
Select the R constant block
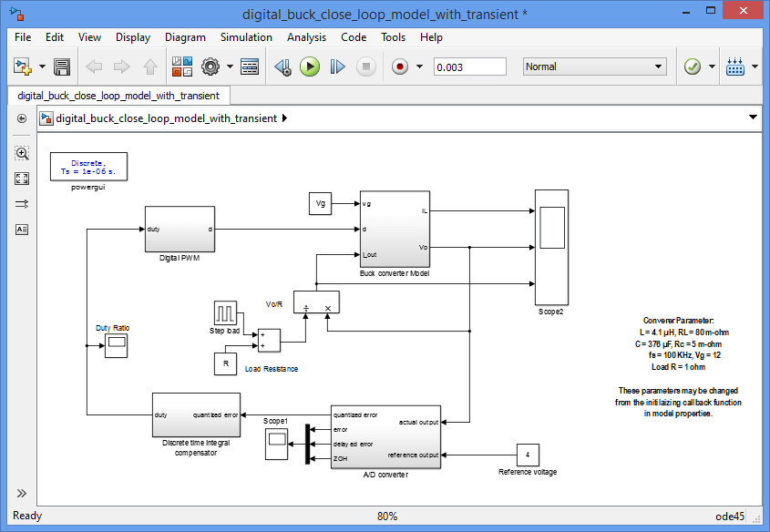click(225, 363)
